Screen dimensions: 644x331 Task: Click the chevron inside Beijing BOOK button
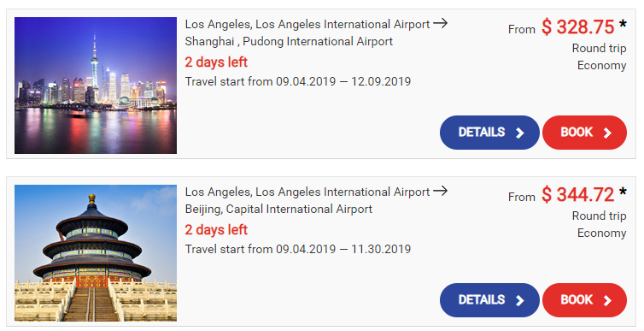(x=607, y=300)
